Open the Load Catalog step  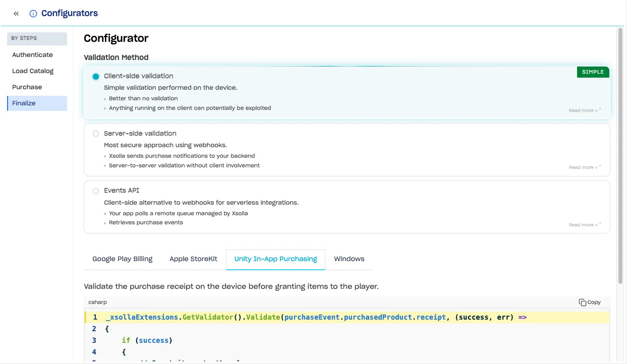click(x=37, y=71)
